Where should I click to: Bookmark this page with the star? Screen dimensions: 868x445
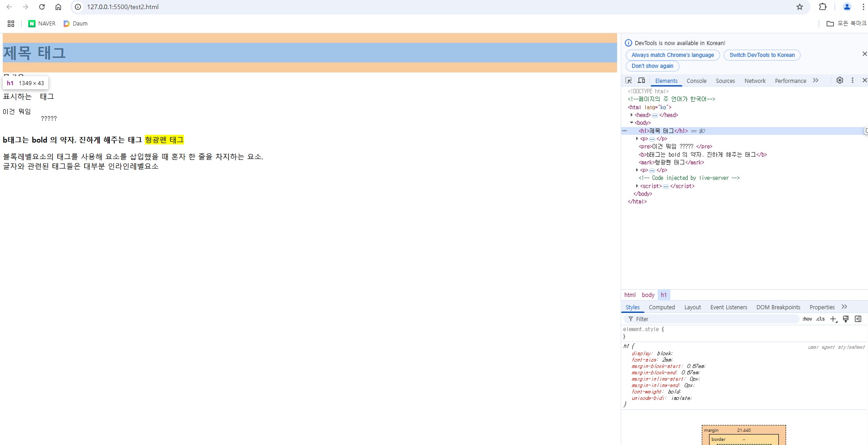click(x=800, y=7)
